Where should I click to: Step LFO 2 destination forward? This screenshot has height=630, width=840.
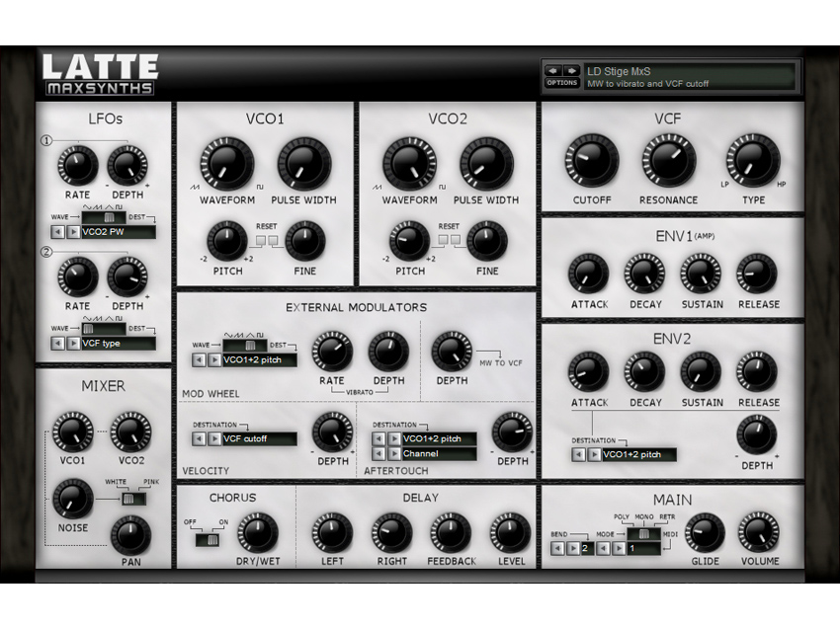click(x=73, y=344)
